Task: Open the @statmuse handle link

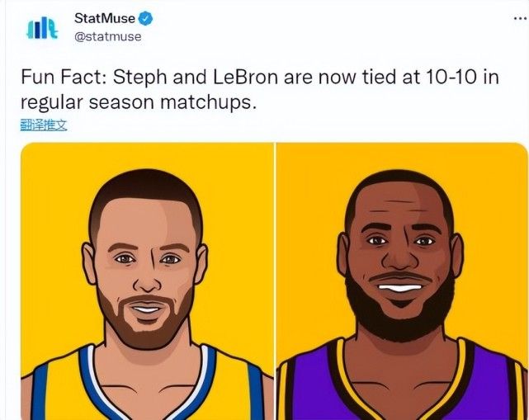Action: click(108, 36)
